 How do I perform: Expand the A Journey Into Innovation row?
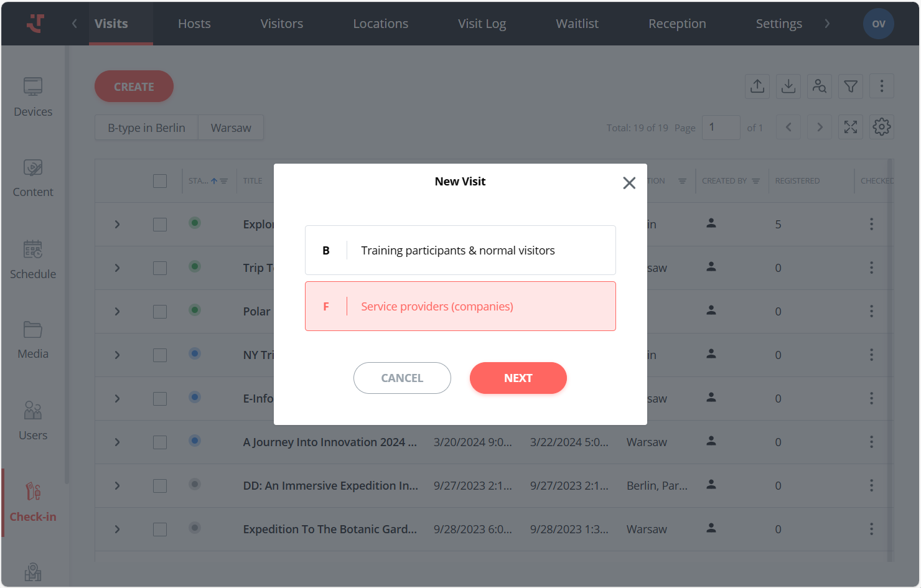[x=117, y=442]
